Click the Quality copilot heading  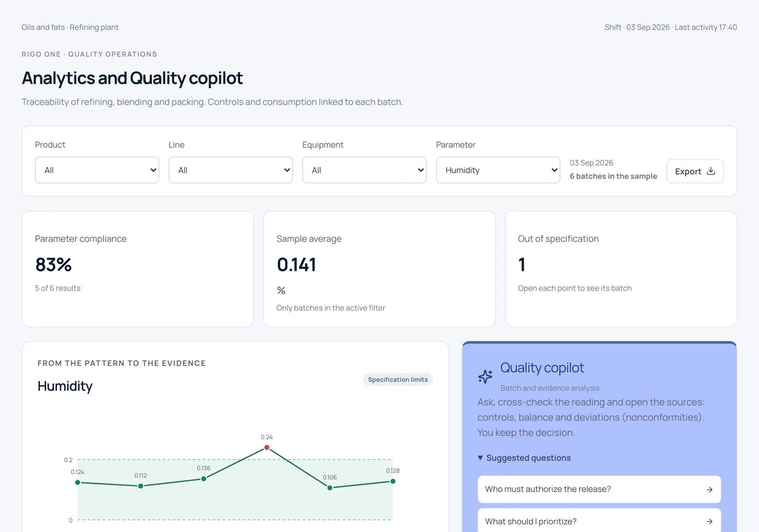click(x=542, y=368)
